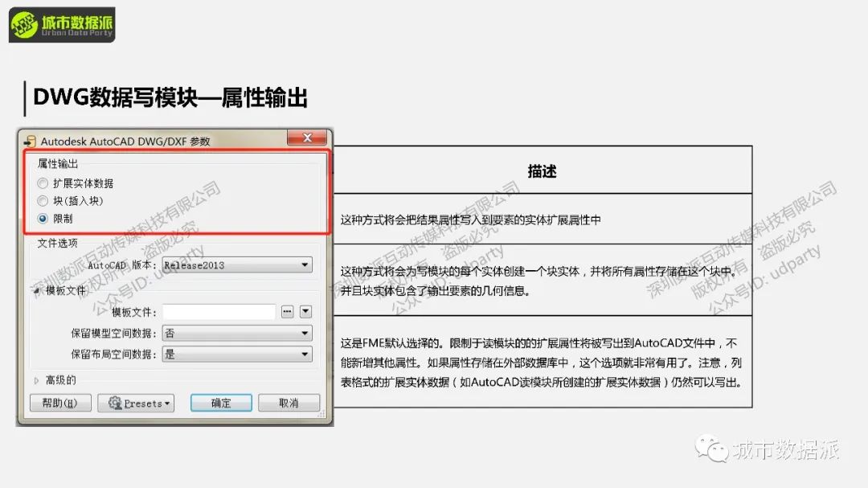The width and height of the screenshot is (868, 488).
Task: Click the 描述 table header
Action: pos(542,171)
